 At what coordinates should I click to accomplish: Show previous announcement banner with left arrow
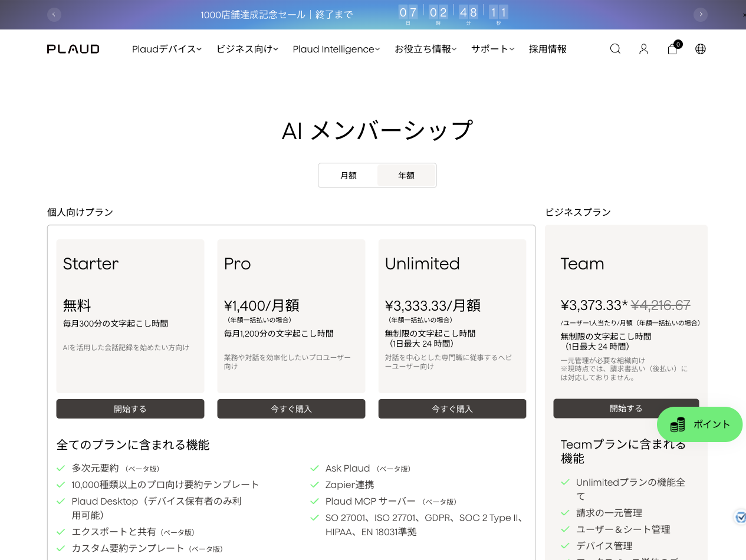54,14
